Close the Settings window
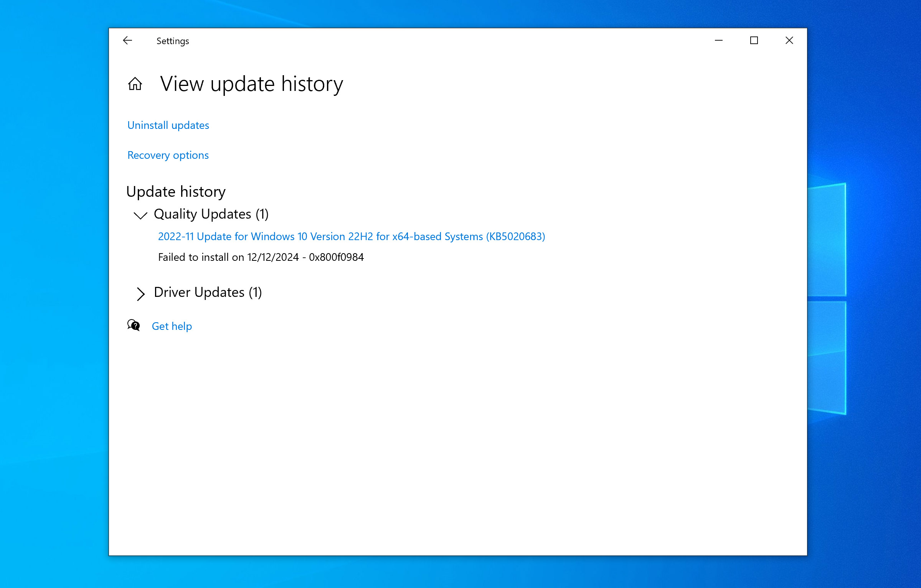Image resolution: width=921 pixels, height=588 pixels. point(789,40)
